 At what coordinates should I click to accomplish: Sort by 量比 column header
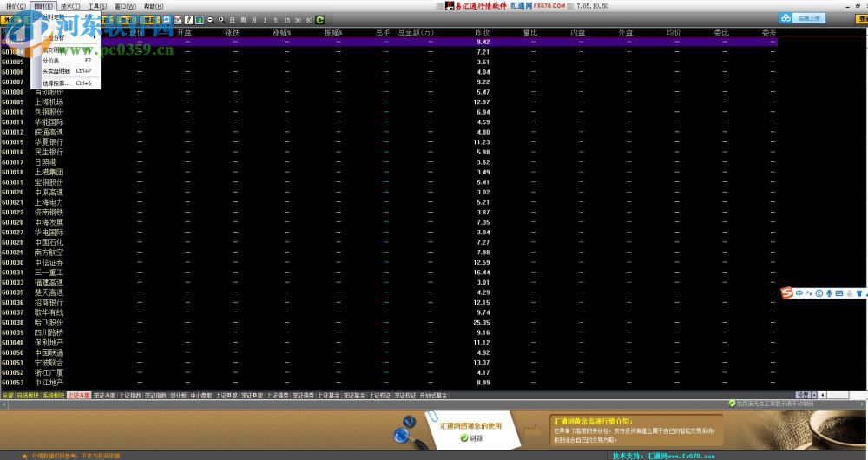pos(530,33)
